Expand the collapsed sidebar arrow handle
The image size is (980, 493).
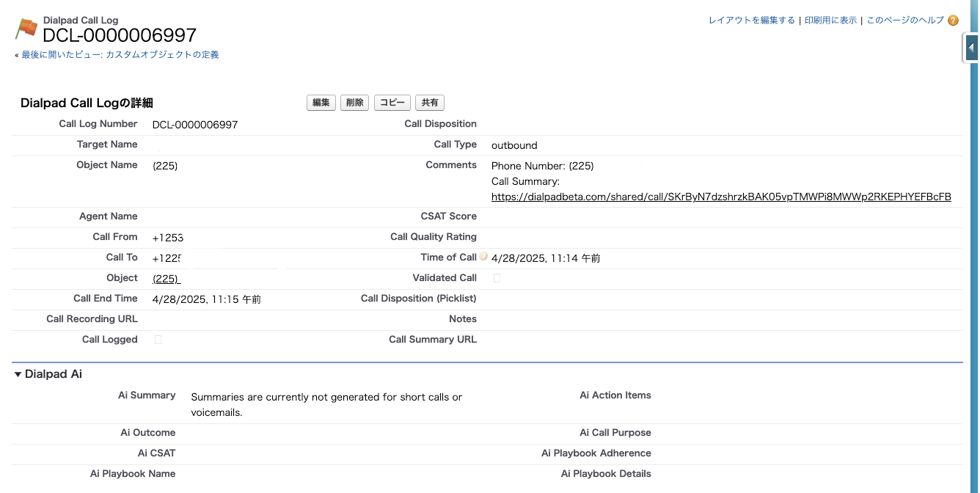click(971, 48)
